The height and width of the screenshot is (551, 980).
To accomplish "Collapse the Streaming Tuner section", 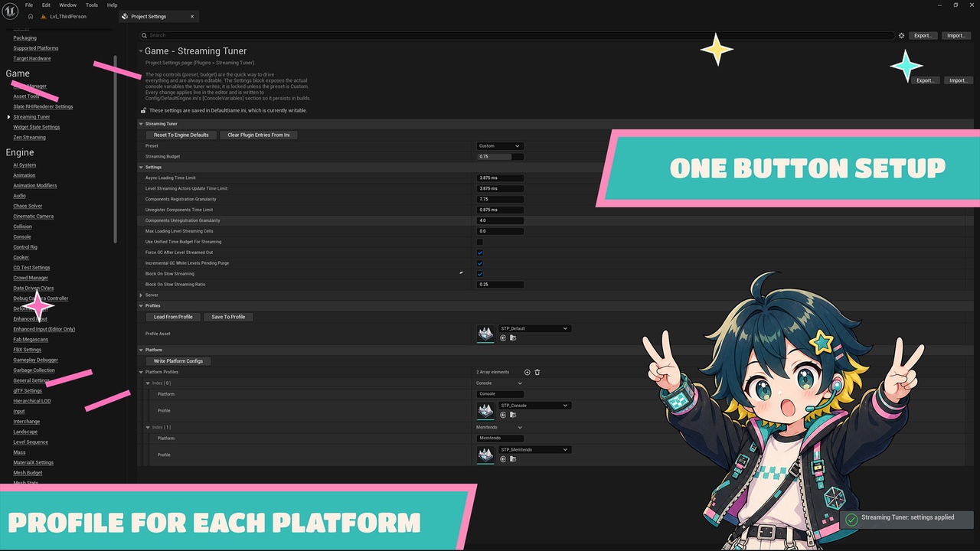I will click(x=141, y=123).
